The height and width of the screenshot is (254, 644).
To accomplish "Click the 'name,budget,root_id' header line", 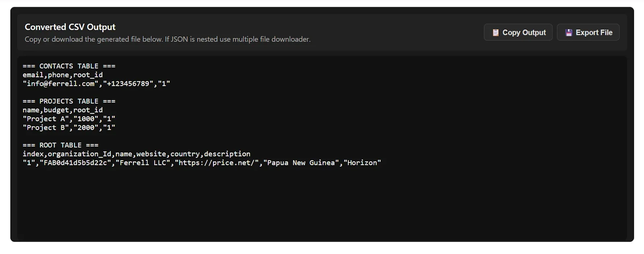I will pos(63,110).
